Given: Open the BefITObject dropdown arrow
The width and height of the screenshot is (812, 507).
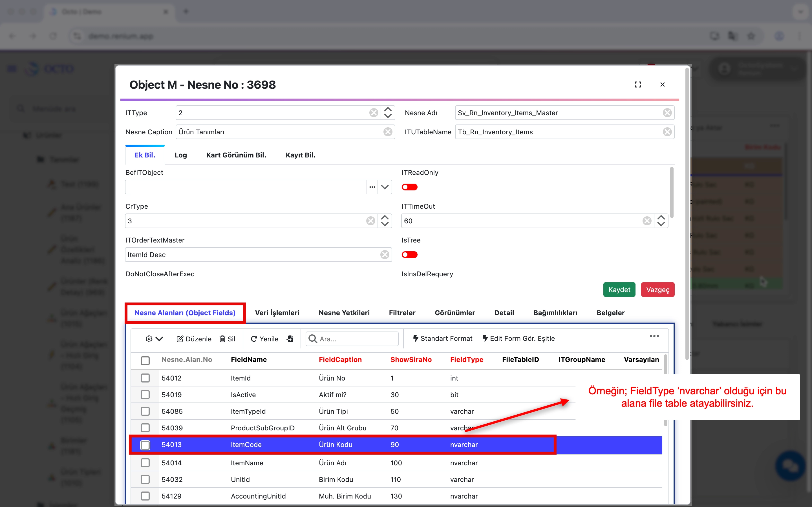Looking at the screenshot, I should (385, 187).
